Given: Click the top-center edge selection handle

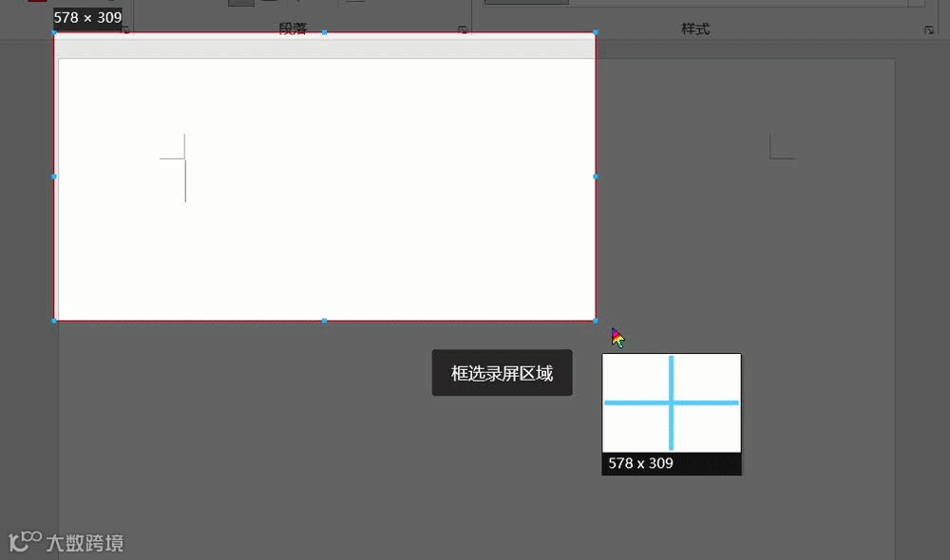Looking at the screenshot, I should coord(324,32).
